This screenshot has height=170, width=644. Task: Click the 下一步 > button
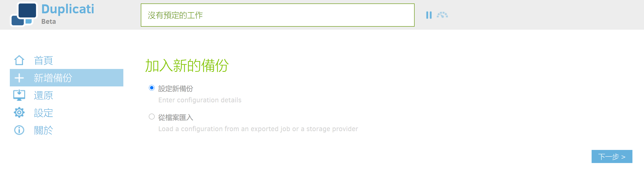click(612, 156)
